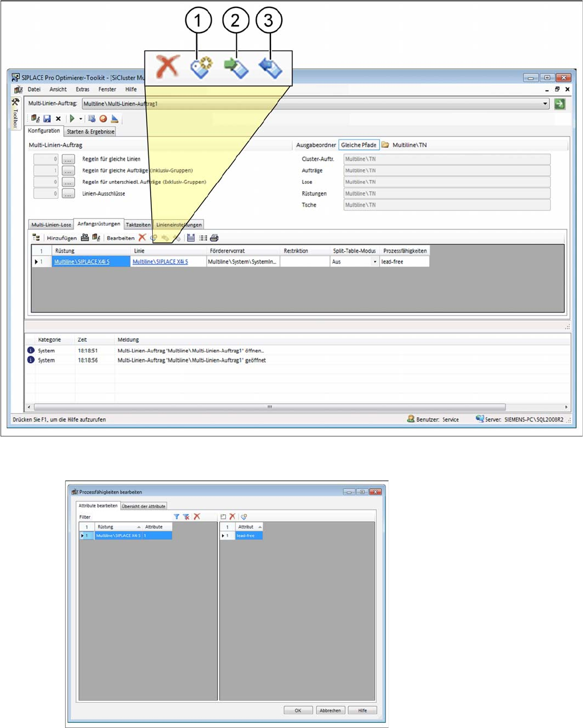Click the black X icon next to save
583x728 pixels.
tap(58, 119)
